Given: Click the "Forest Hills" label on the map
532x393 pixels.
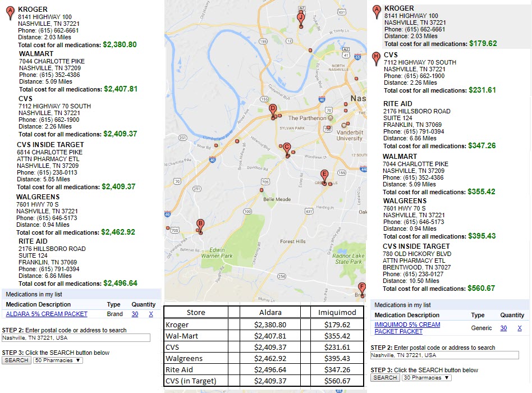Looking at the screenshot, I should click(292, 241).
